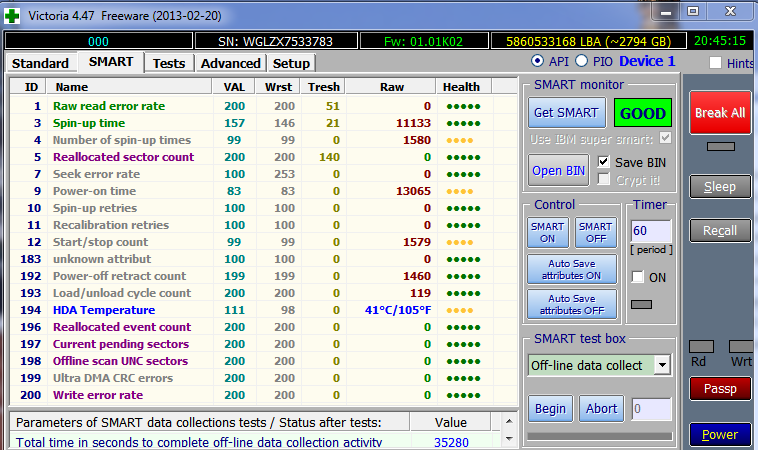Click the Open BIN button

[x=558, y=171]
